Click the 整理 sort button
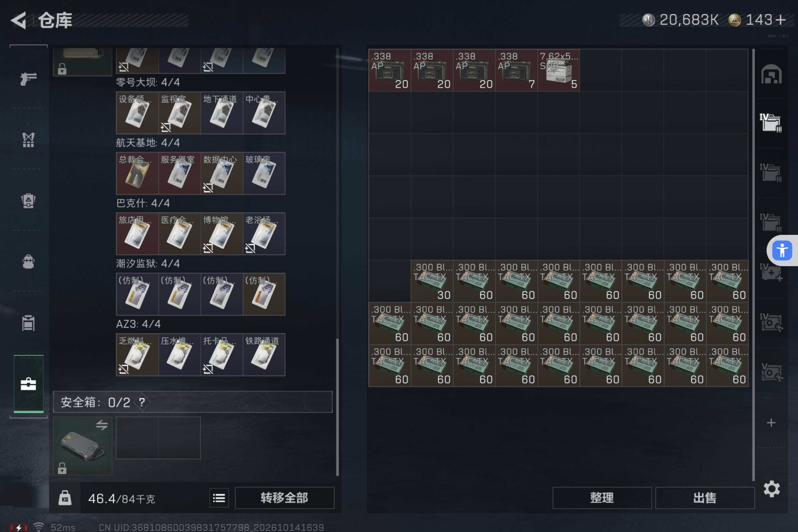The image size is (798, 532). [602, 498]
